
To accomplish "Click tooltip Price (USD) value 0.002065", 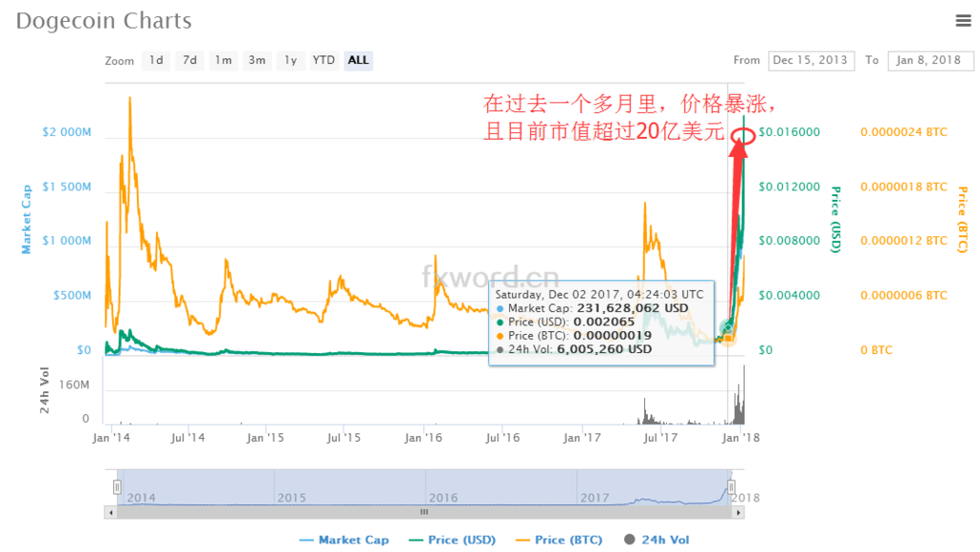I will [604, 321].
